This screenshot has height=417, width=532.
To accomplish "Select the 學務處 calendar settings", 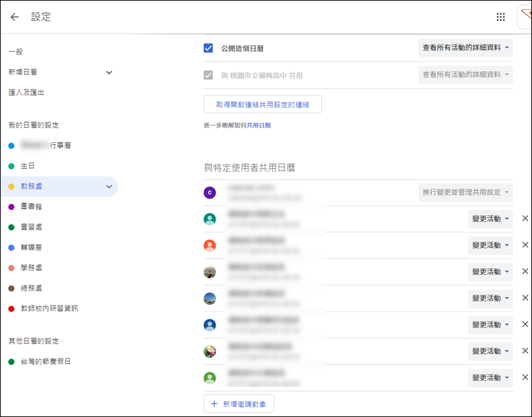I will pos(31,268).
